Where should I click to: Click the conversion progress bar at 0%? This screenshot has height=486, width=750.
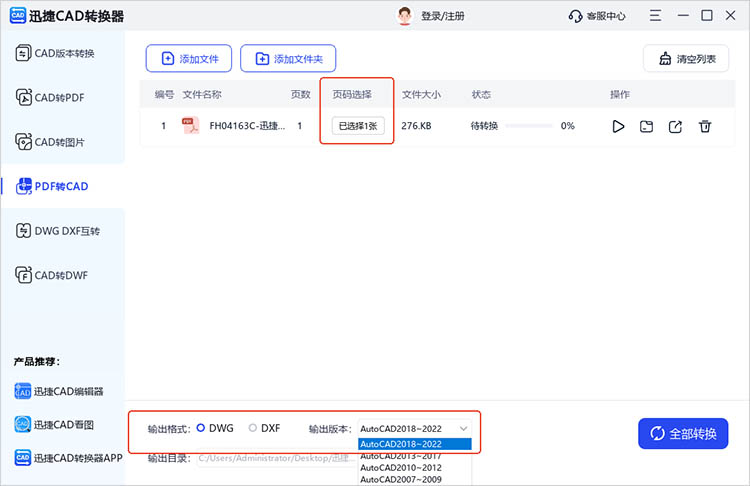point(529,126)
